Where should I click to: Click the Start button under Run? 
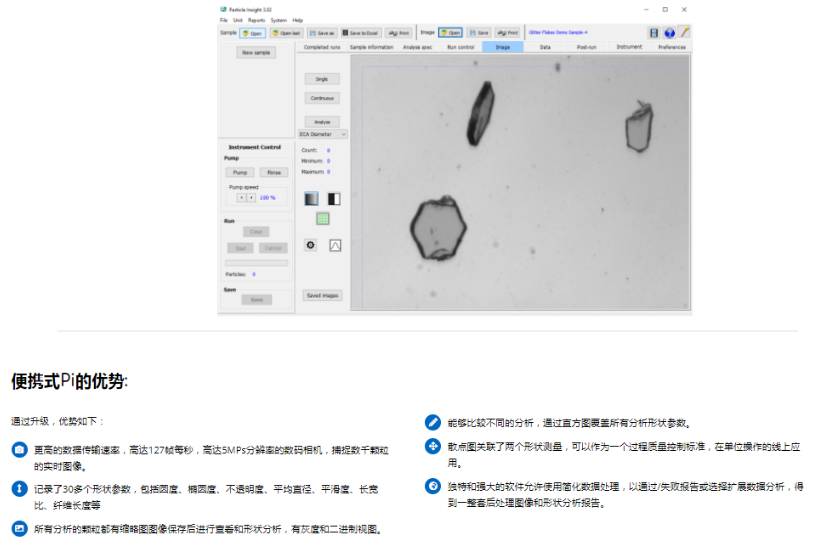point(241,248)
